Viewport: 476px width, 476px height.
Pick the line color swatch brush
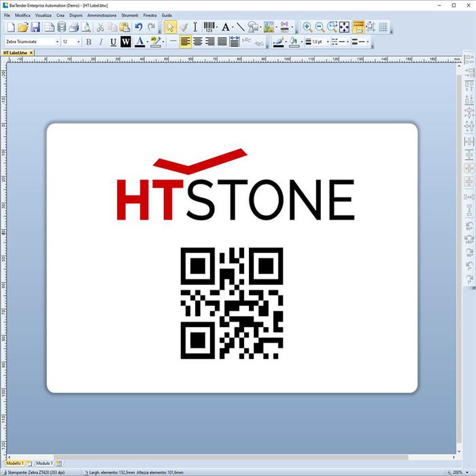(x=278, y=41)
